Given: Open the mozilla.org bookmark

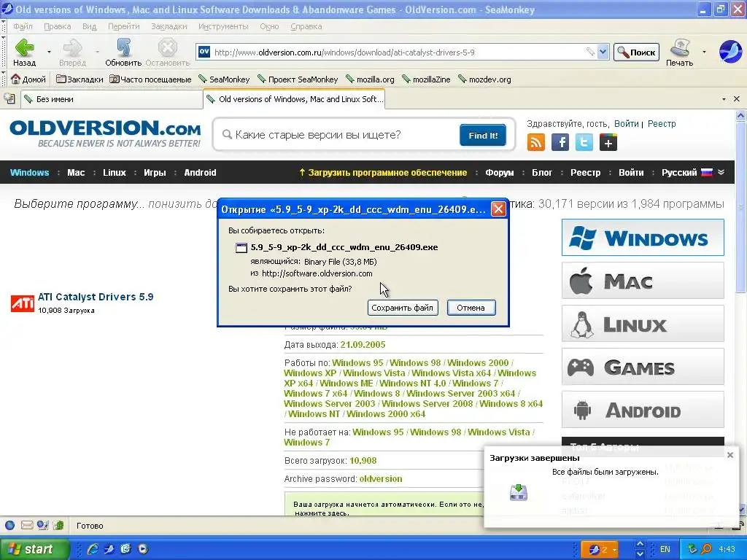Looking at the screenshot, I should [x=370, y=79].
